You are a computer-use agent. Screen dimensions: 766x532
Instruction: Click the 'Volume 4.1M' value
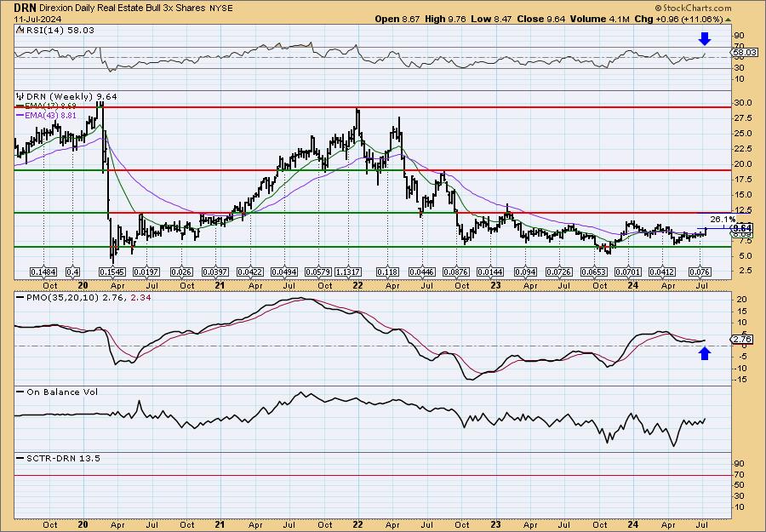599,19
